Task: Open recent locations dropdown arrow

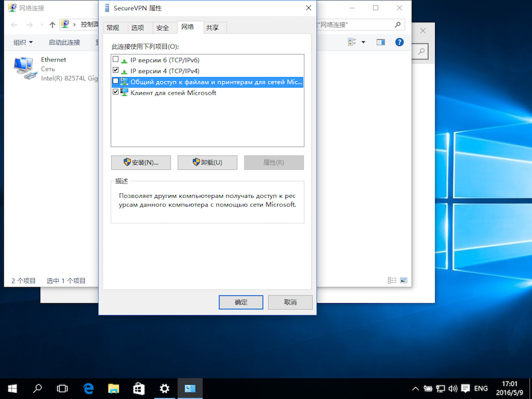Action: tap(42, 25)
